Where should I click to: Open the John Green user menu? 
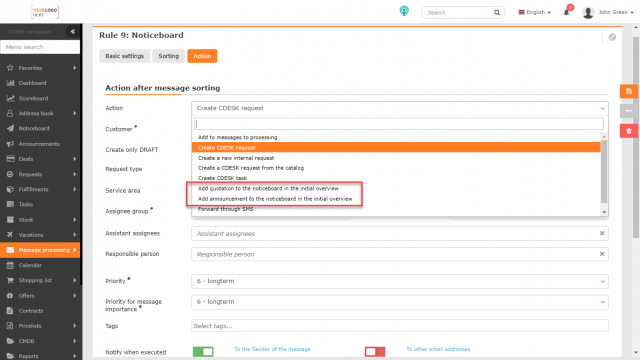pos(608,12)
